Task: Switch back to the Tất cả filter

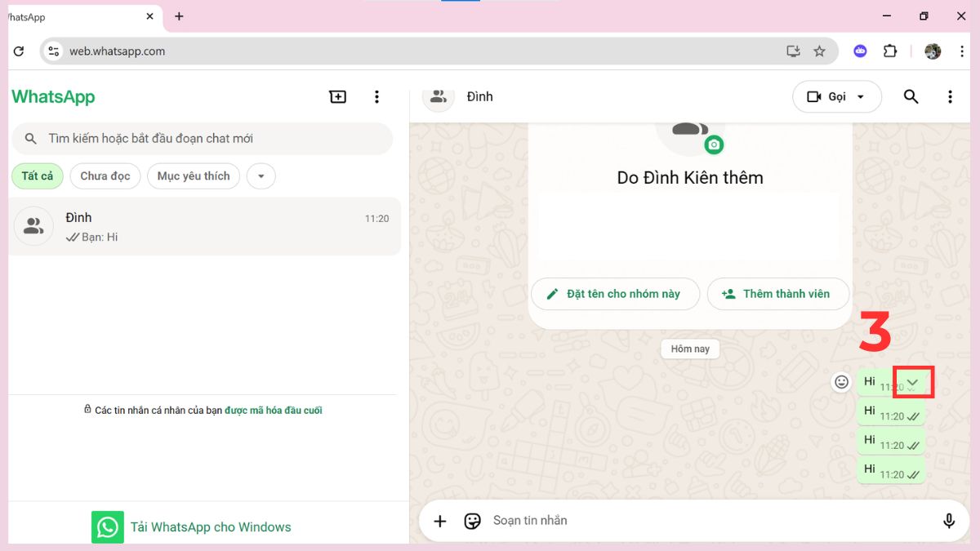Action: pyautogui.click(x=37, y=176)
